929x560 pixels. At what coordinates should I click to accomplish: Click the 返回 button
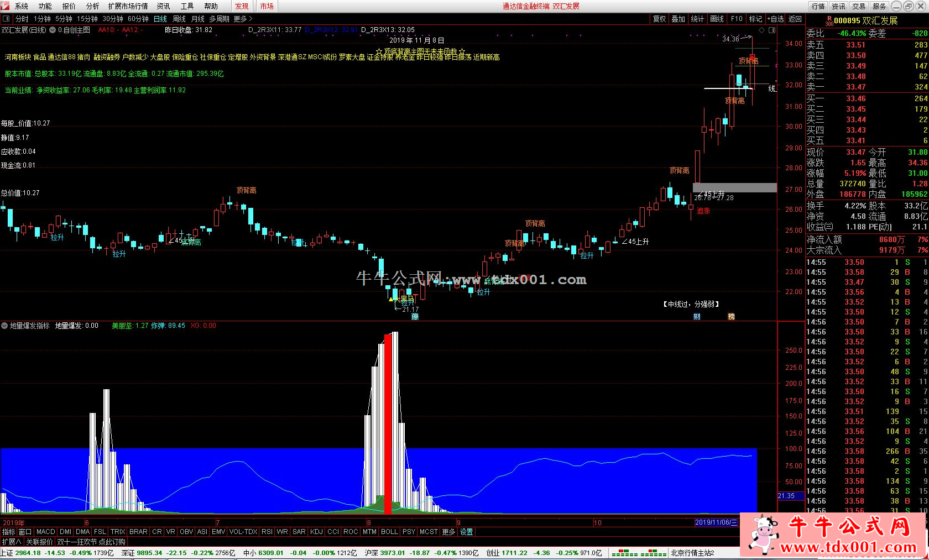(x=795, y=19)
